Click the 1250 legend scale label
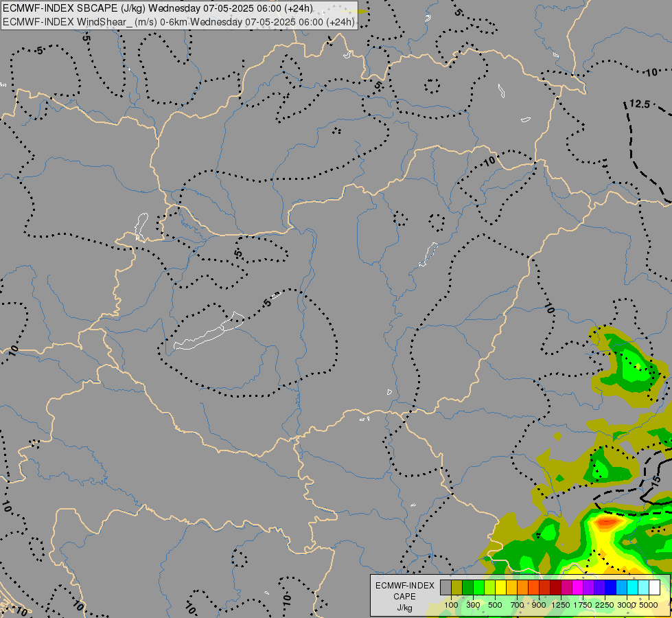672x618 pixels. (561, 605)
